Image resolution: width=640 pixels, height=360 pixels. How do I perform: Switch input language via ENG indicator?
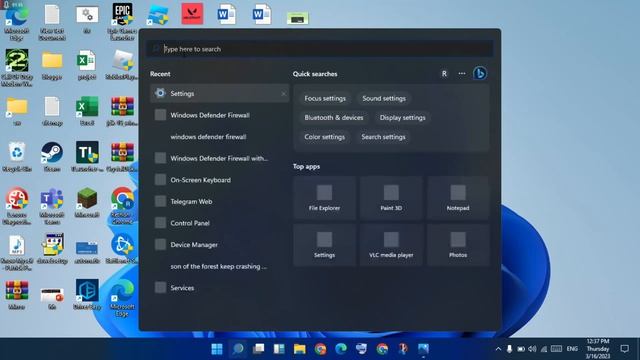tap(572, 349)
